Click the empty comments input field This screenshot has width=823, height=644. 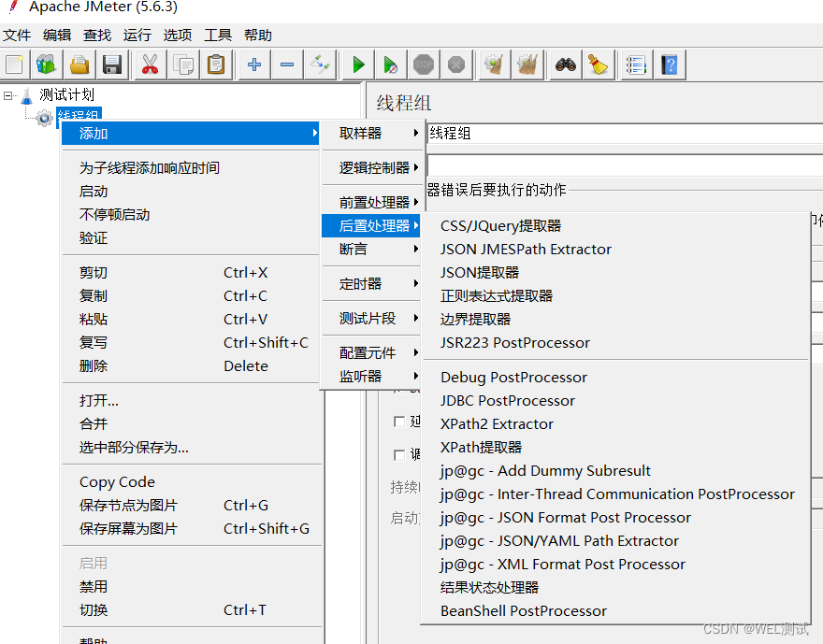[625, 165]
